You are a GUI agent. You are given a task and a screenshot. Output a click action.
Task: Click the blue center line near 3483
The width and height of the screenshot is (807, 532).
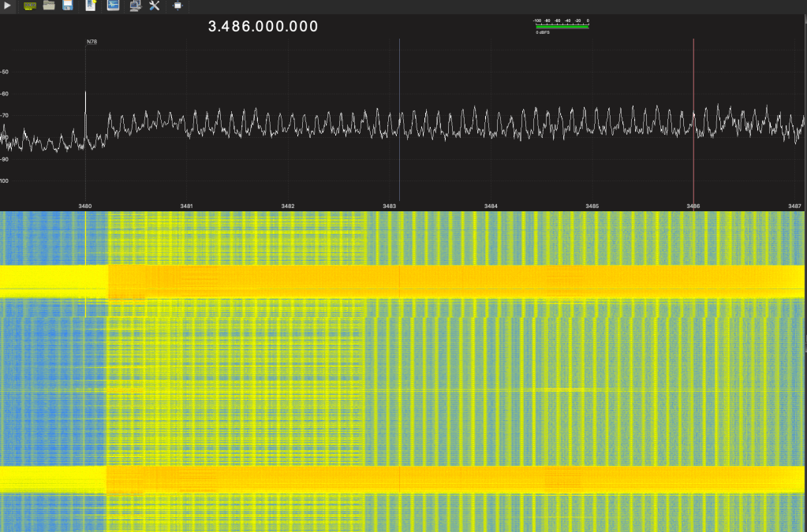(x=399, y=79)
